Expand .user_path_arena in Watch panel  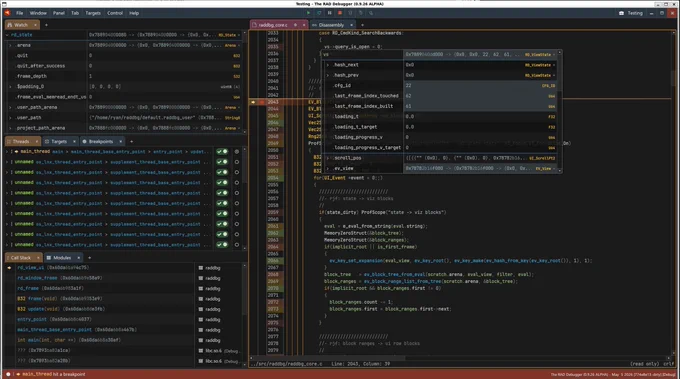(x=10, y=107)
